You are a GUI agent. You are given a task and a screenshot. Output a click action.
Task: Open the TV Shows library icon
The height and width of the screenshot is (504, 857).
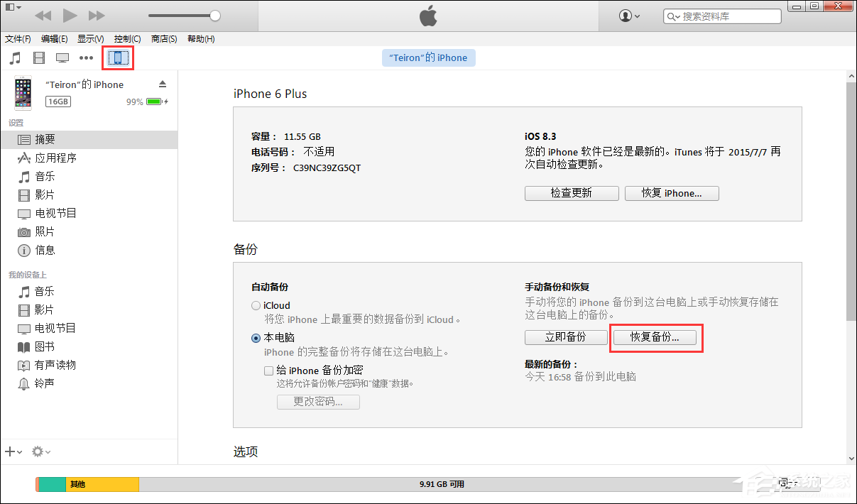coord(62,57)
